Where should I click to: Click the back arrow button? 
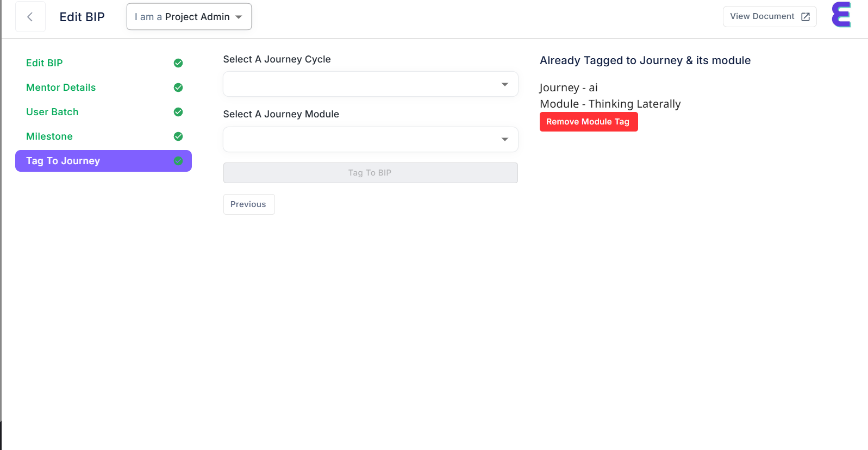[x=30, y=17]
